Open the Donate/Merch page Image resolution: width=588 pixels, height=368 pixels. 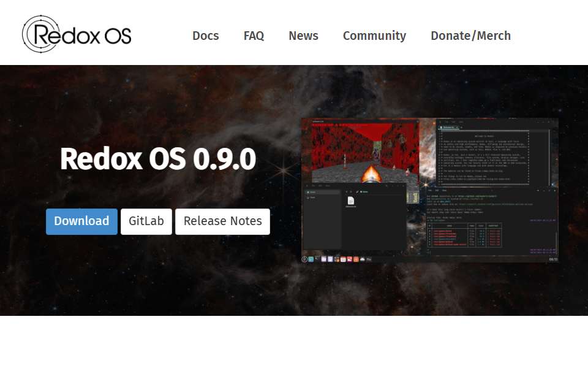(470, 36)
